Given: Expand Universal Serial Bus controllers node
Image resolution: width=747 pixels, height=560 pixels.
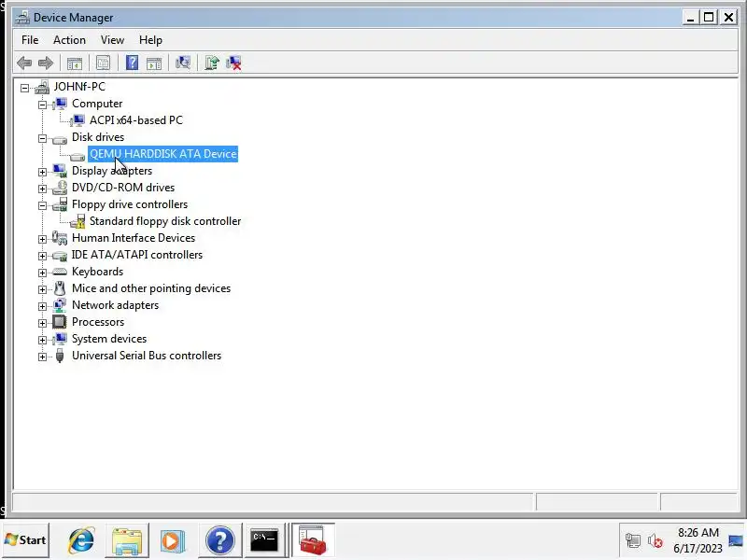Looking at the screenshot, I should coord(42,357).
